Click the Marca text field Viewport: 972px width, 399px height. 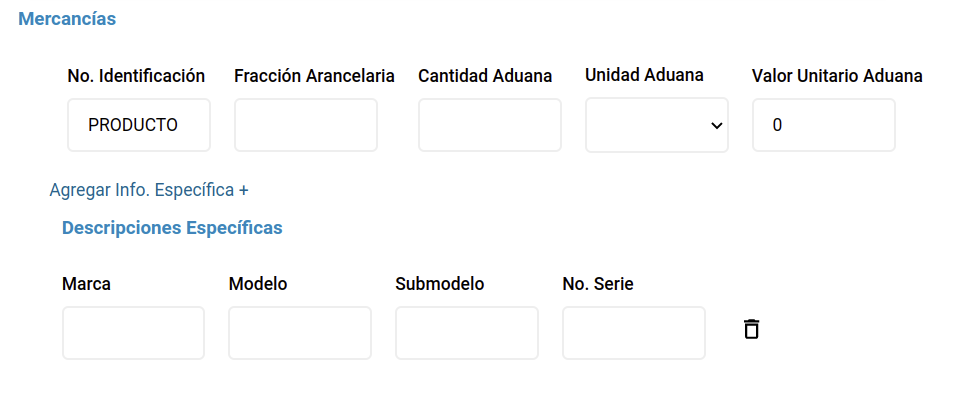133,333
